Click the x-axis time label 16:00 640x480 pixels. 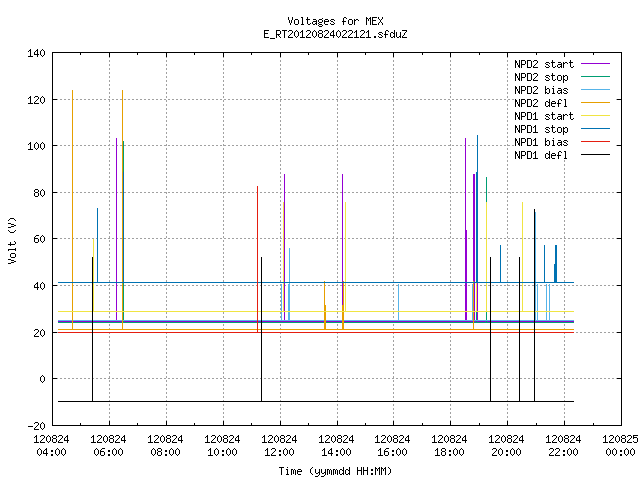(392, 453)
